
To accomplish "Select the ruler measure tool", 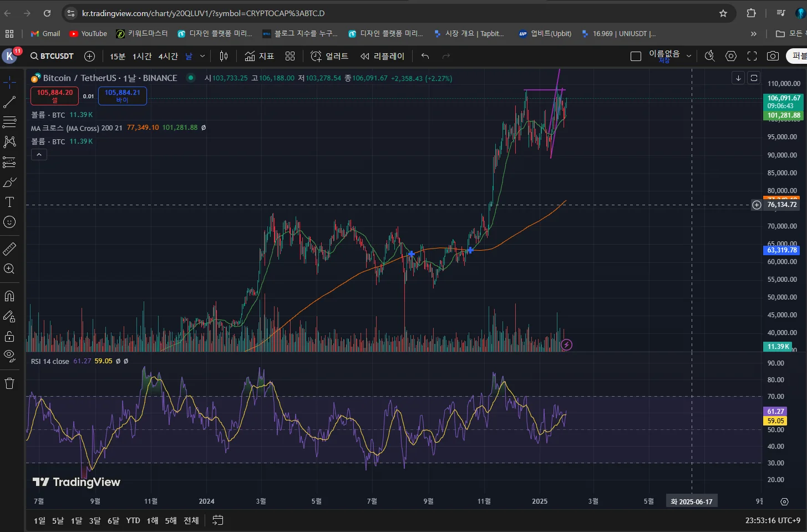I will pos(9,249).
